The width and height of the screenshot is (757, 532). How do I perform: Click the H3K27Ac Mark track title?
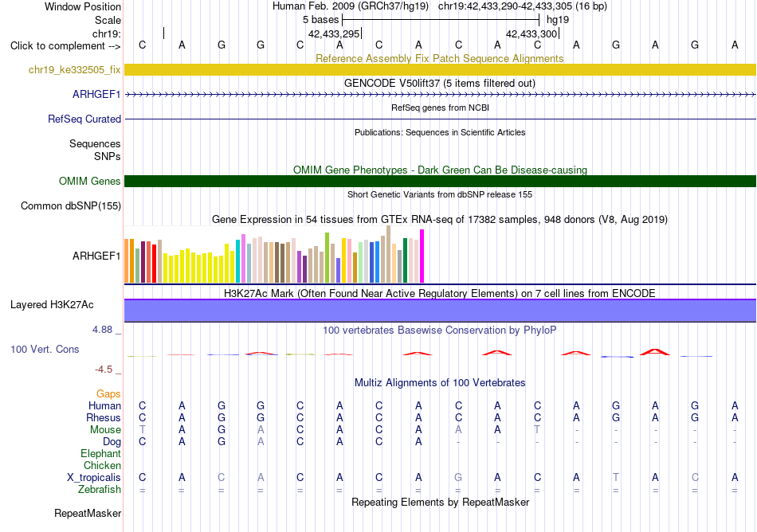point(440,293)
